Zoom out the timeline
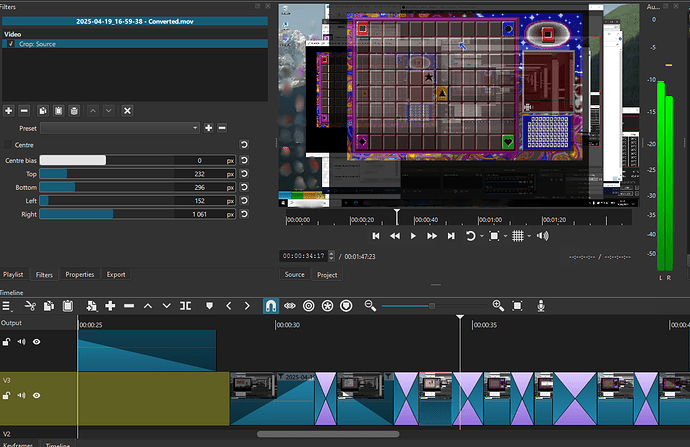Screen dimensions: 690x447 coord(370,306)
